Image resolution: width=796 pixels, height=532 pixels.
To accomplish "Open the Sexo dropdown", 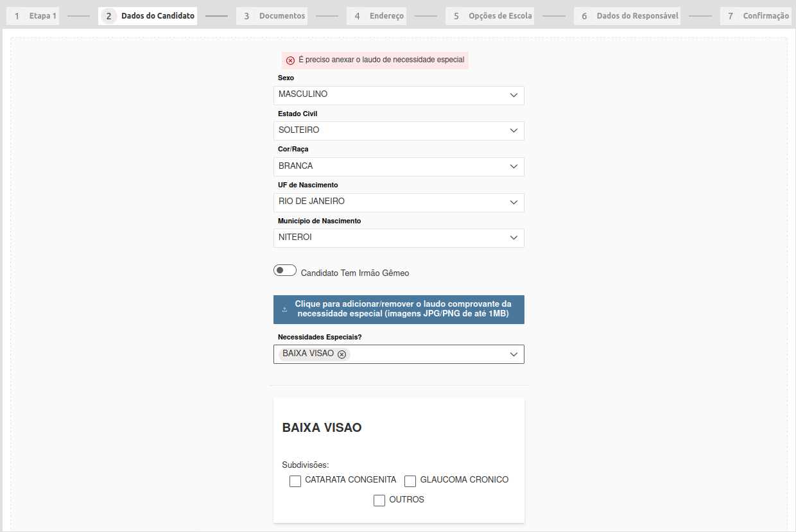I will (399, 95).
